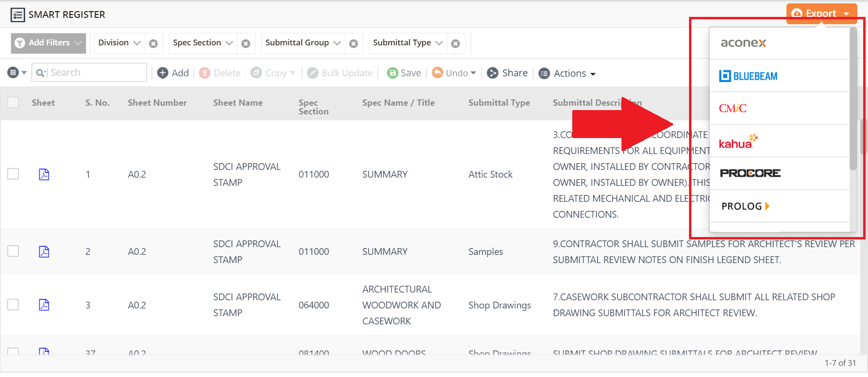Open the Add Filters dropdown
The height and width of the screenshot is (377, 868).
48,43
